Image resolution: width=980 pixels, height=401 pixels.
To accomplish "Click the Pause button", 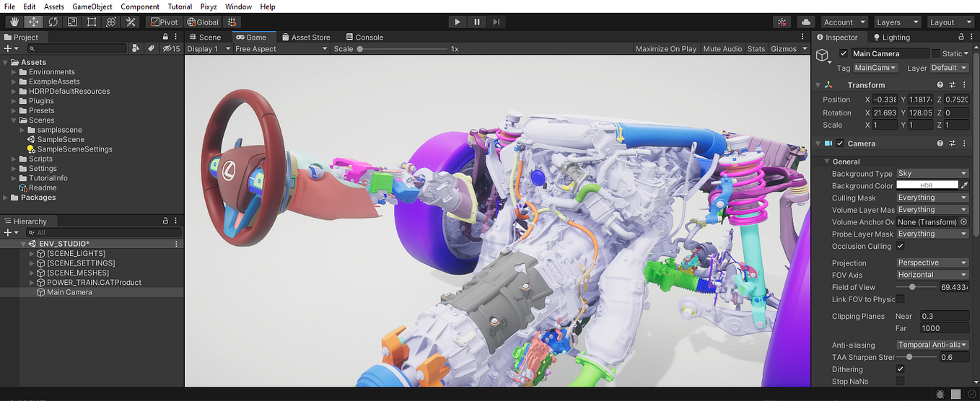I will [477, 22].
